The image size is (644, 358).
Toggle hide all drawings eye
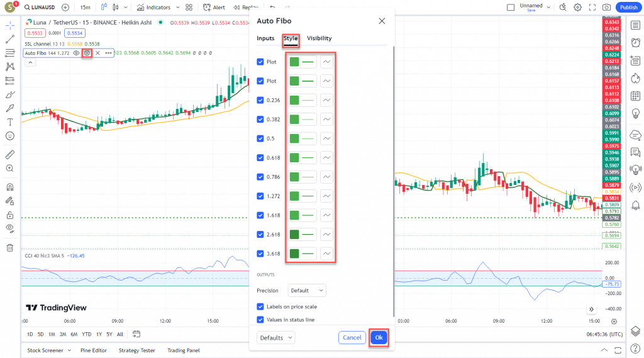click(x=10, y=228)
